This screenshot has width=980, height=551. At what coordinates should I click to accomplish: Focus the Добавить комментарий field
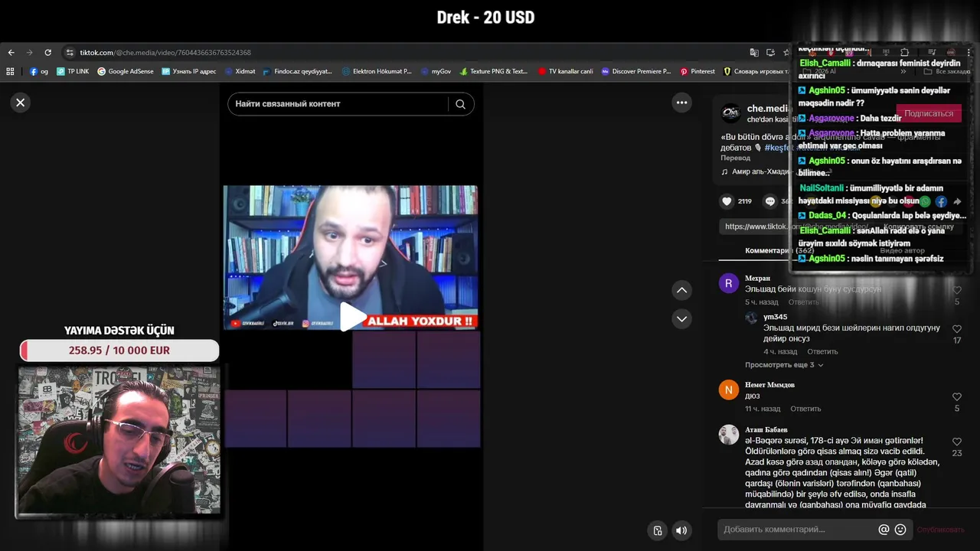[x=796, y=530]
